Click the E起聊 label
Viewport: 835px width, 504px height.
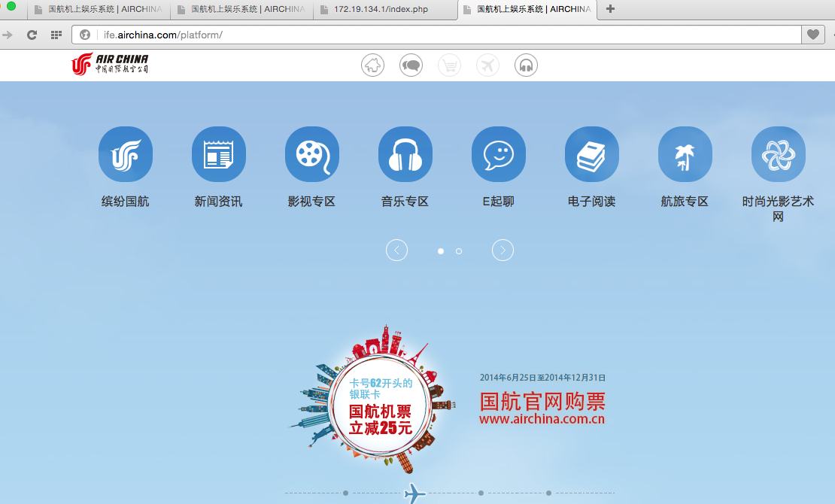click(x=499, y=202)
